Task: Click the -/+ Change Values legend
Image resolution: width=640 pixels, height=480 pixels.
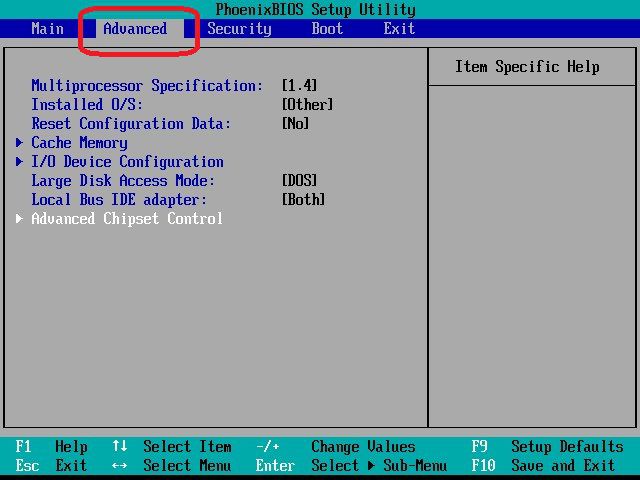Action: [336, 447]
